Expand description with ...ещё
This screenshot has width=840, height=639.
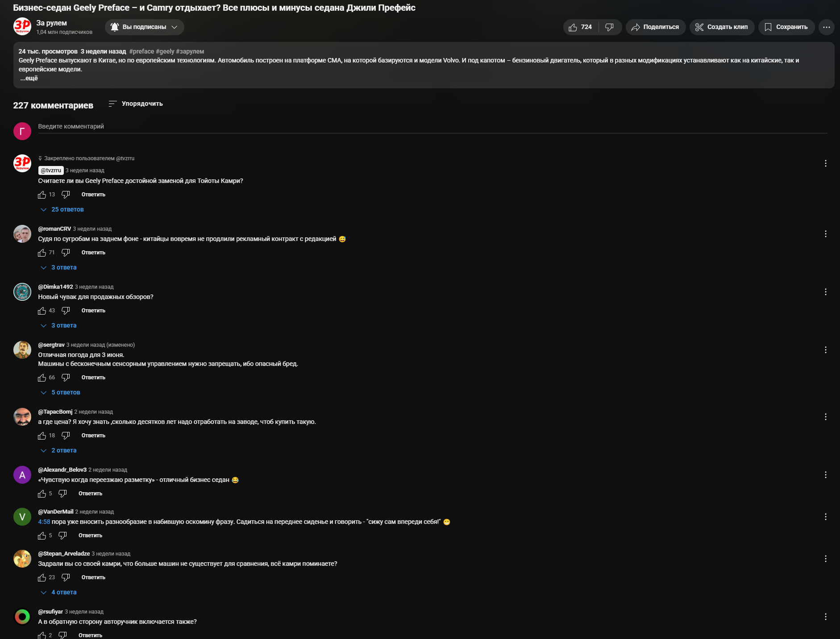pos(29,78)
